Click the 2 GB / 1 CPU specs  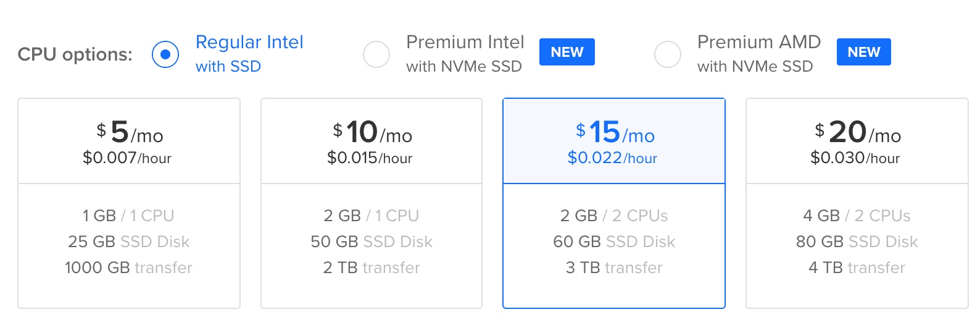pyautogui.click(x=371, y=216)
